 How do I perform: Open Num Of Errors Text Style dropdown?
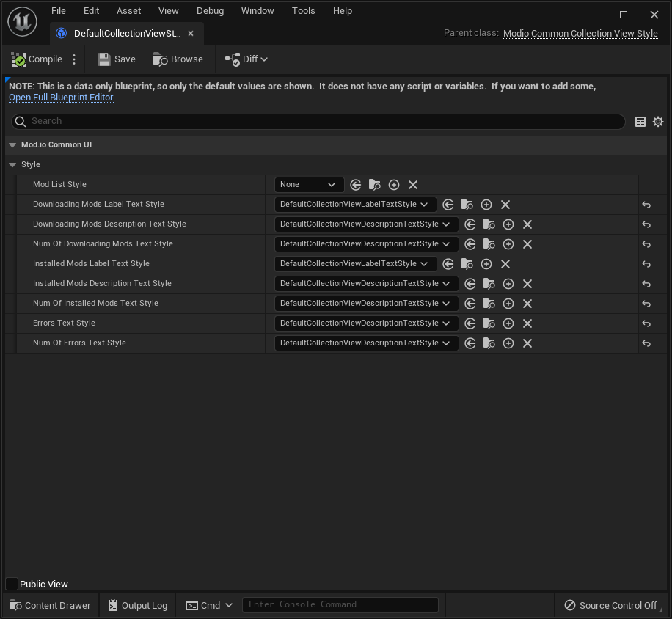(x=366, y=343)
